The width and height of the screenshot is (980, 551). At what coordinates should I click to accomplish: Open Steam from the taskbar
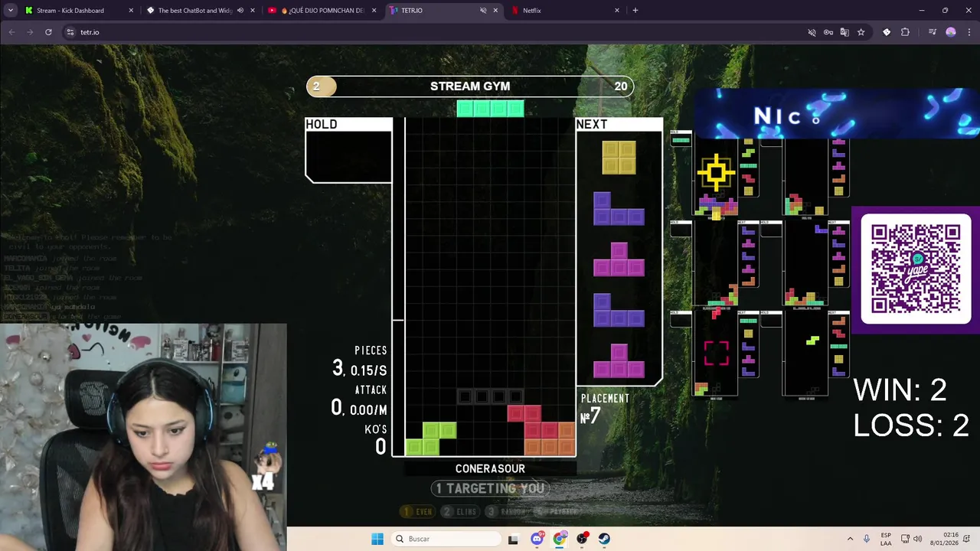605,539
